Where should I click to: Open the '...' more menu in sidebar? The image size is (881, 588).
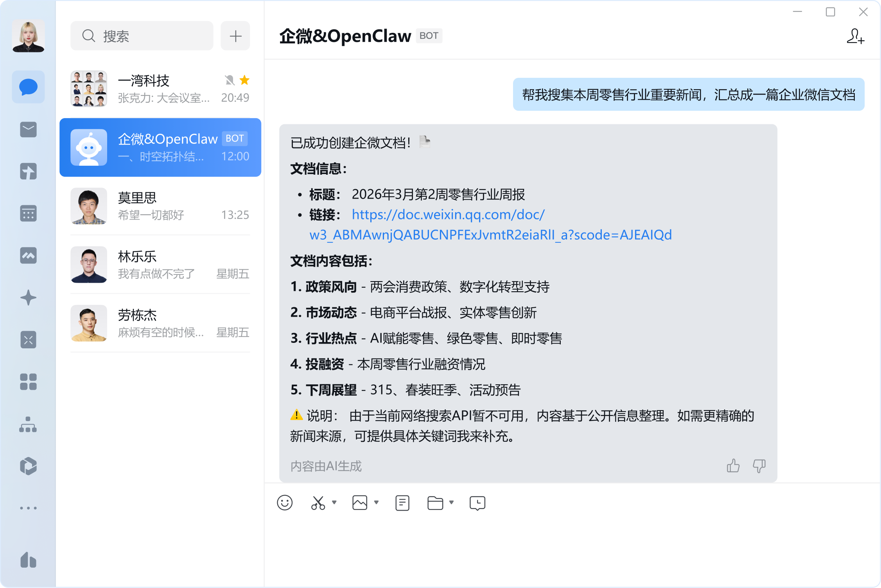28,507
